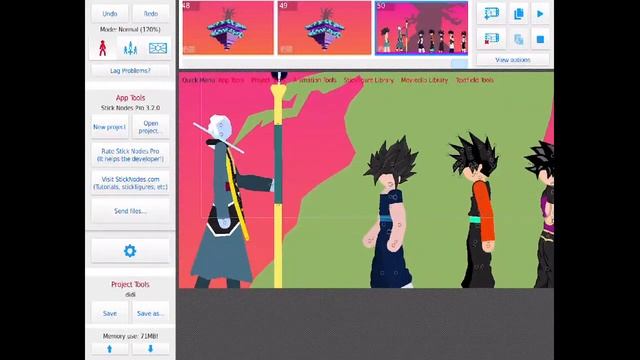Select the multiple stickfigures mode icon
Screen dimensions: 640x360
pyautogui.click(x=130, y=48)
